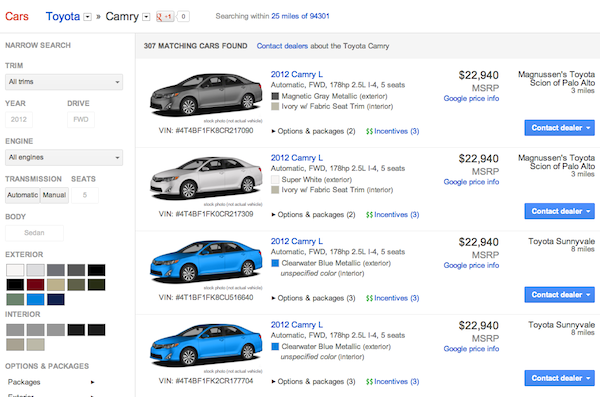Select the first black interior color swatch

point(76,330)
